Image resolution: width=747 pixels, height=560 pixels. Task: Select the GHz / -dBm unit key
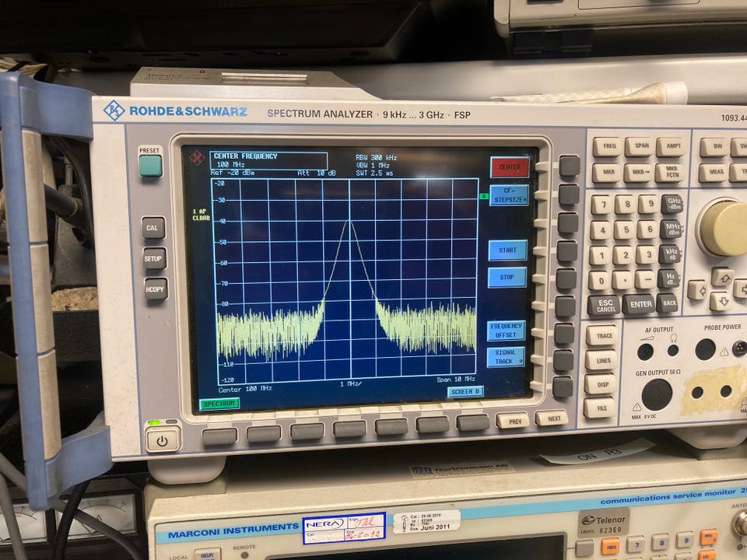point(672,204)
